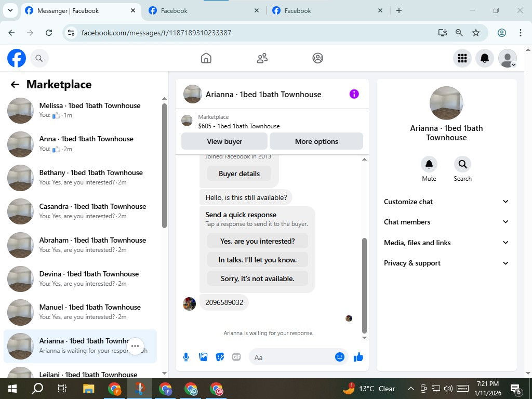Image resolution: width=532 pixels, height=399 pixels.
Task: Open File Explorer from the taskbar
Action: [x=88, y=389]
